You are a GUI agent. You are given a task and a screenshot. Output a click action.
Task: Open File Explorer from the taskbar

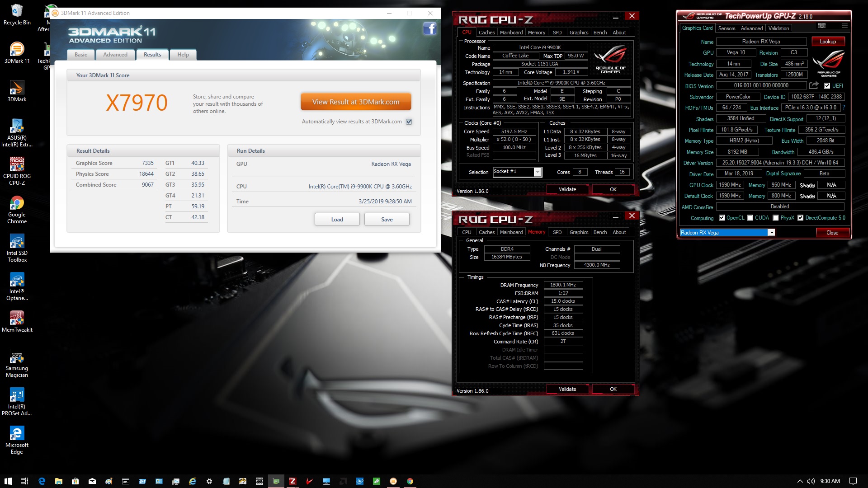pyautogui.click(x=59, y=481)
